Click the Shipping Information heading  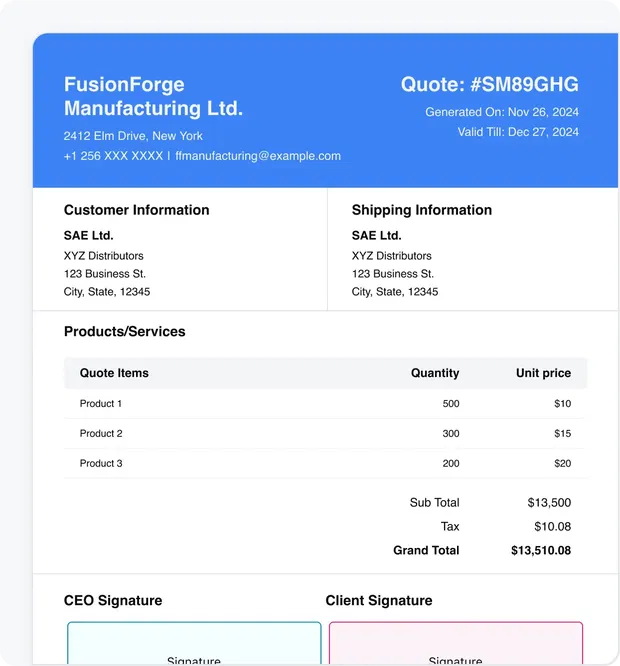tap(421, 210)
